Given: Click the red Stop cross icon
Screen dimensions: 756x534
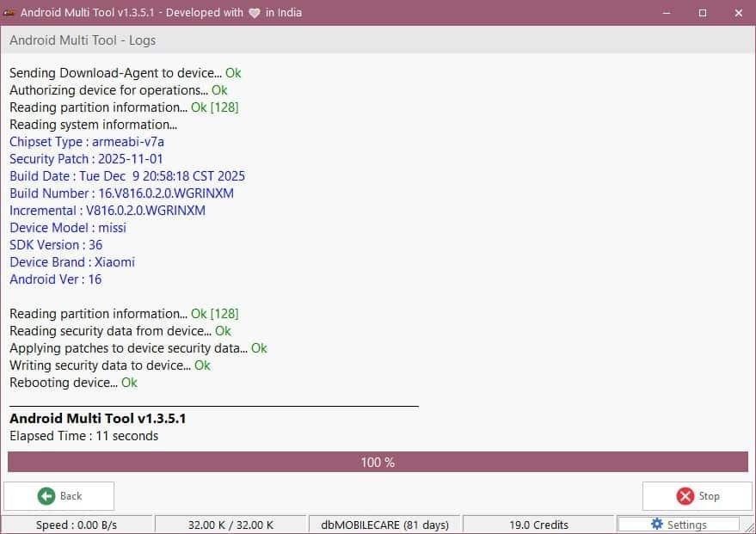Looking at the screenshot, I should tap(685, 496).
